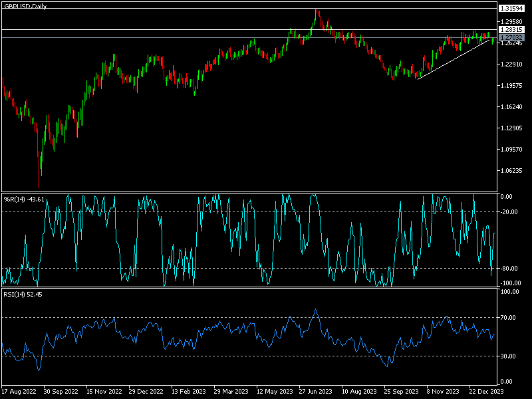Click the 1.29580 price axis value
532x399 pixels.
(511, 22)
